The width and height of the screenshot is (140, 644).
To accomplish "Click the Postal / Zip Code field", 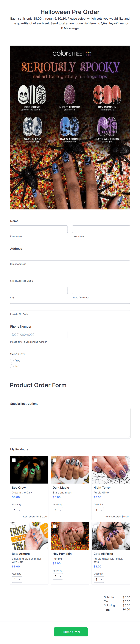I will point(70,307).
